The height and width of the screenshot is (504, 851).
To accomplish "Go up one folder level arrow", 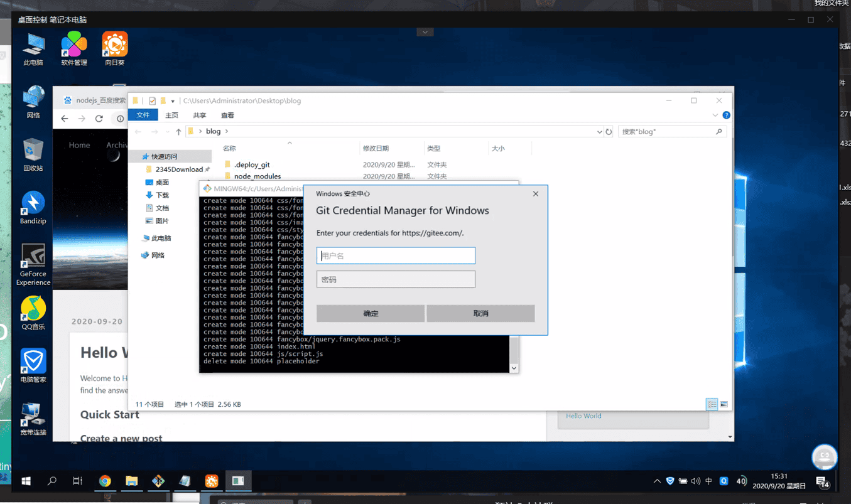I will 178,132.
